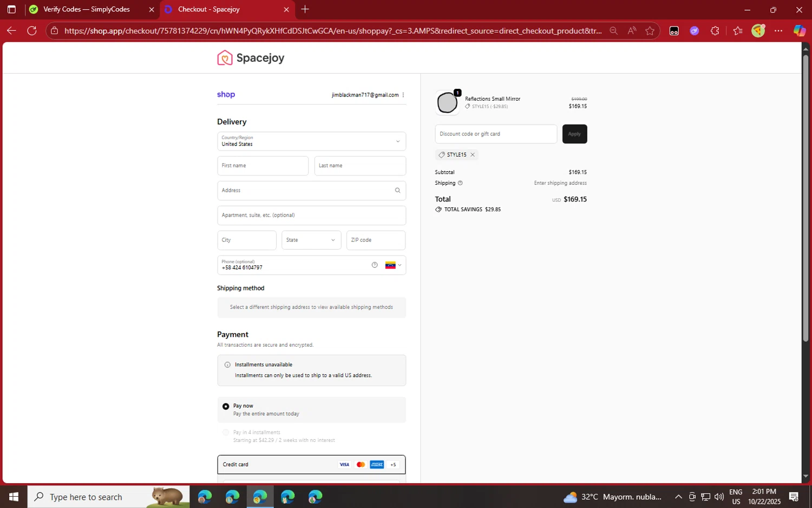Select Pay in 4 installments option
The width and height of the screenshot is (812, 508).
(226, 432)
